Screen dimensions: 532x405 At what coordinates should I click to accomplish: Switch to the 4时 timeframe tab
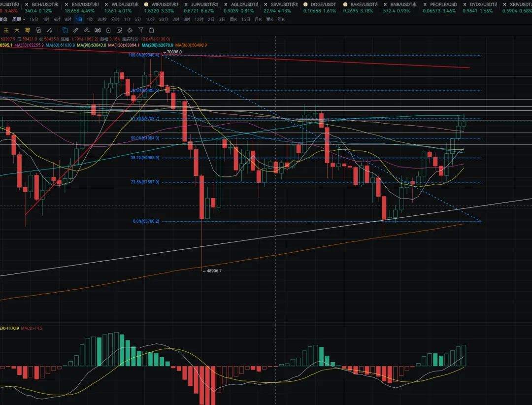[56, 19]
